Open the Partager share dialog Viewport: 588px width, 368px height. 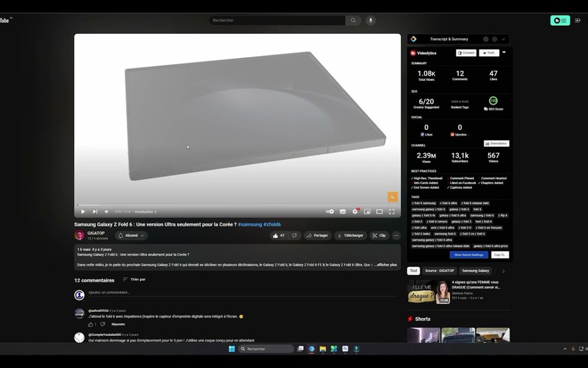(x=317, y=236)
